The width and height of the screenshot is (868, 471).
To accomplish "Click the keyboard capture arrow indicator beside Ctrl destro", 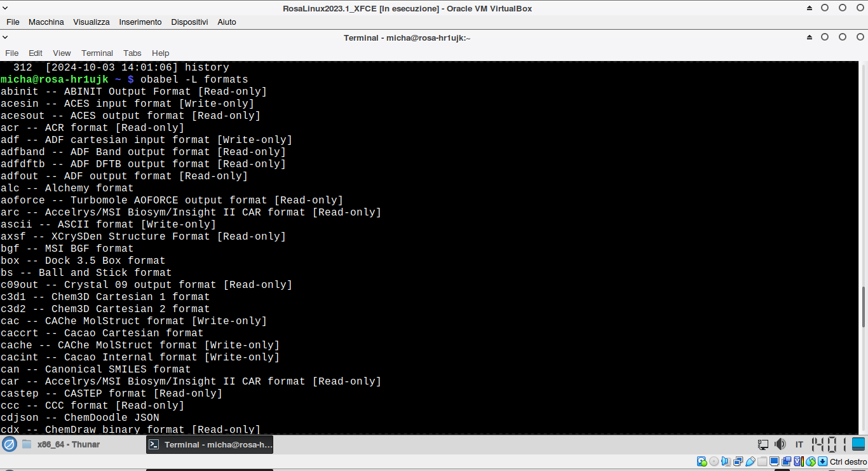I will pos(823,461).
